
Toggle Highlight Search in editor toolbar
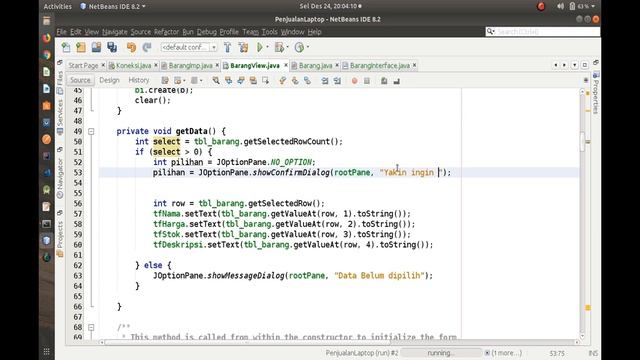point(253,80)
